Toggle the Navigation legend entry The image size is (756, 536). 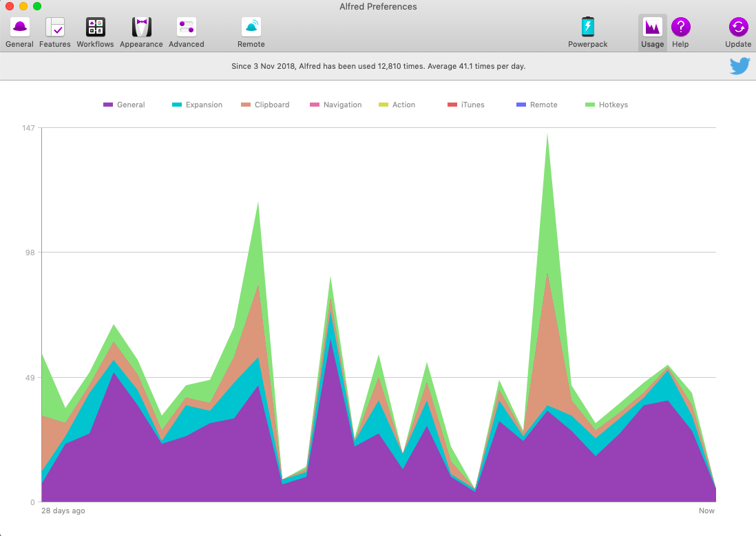pyautogui.click(x=335, y=105)
